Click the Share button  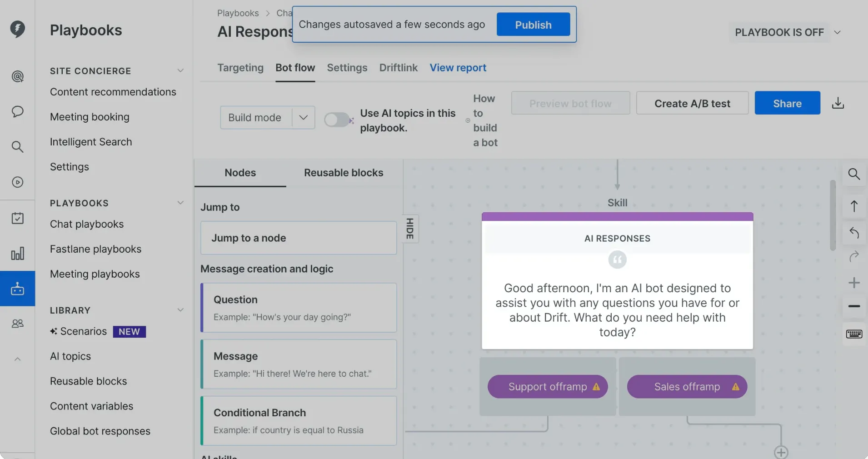[787, 104]
